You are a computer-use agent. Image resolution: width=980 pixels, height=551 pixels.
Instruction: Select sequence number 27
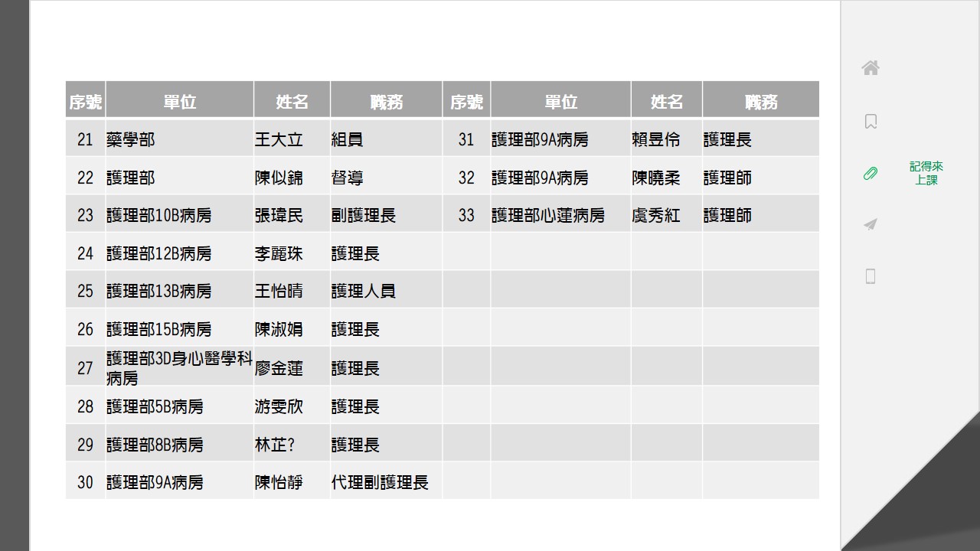tap(85, 368)
